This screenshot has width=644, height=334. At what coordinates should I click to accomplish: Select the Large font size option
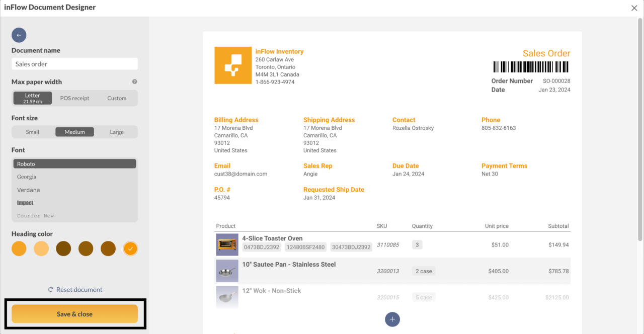coord(116,132)
